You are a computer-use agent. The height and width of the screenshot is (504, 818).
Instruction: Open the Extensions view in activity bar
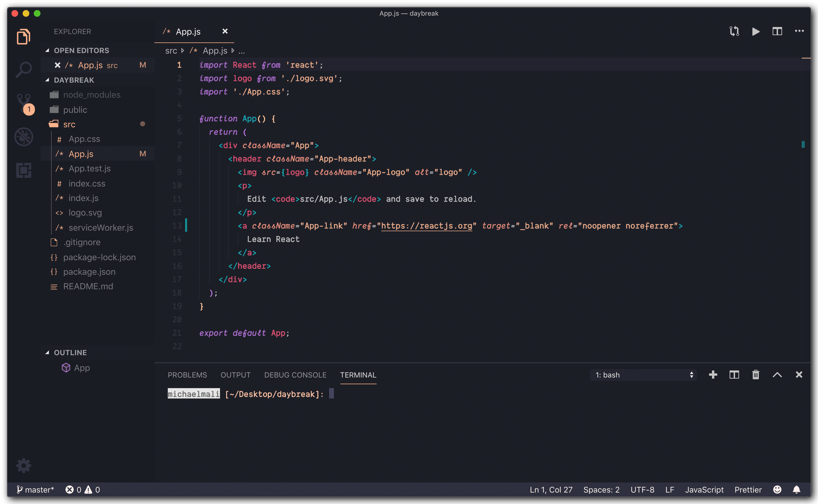tap(23, 170)
